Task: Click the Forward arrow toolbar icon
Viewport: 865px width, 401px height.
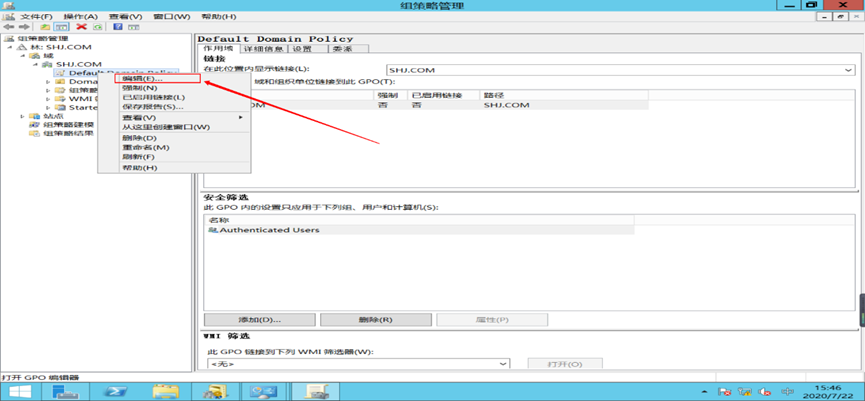Action: [23, 26]
